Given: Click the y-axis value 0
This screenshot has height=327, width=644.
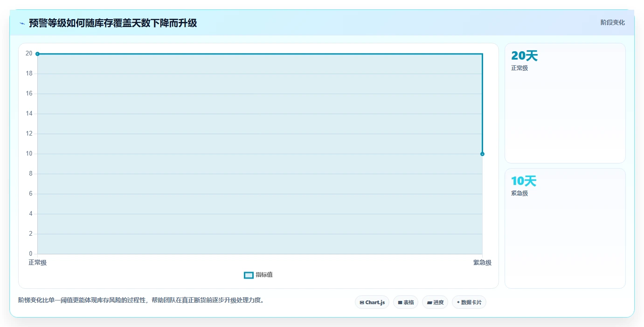Looking at the screenshot, I should 31,254.
